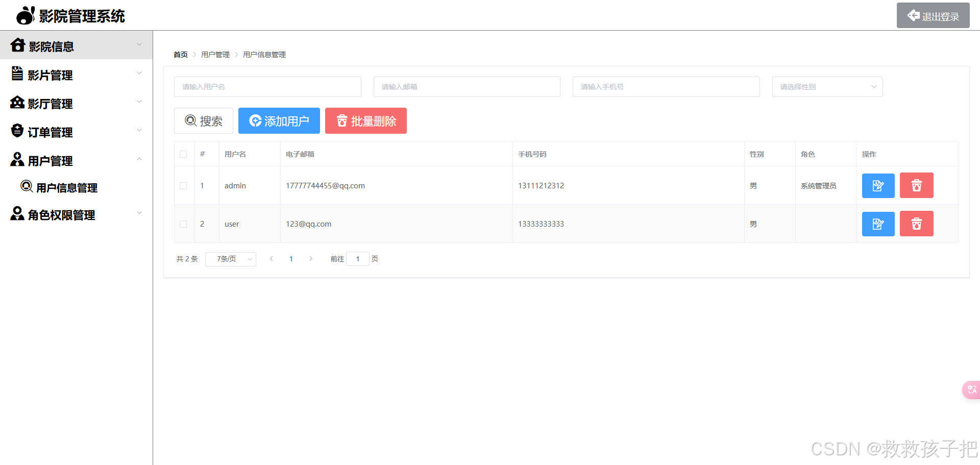The height and width of the screenshot is (465, 980).
Task: Focus the 请输入手机号 input field
Action: pos(666,87)
